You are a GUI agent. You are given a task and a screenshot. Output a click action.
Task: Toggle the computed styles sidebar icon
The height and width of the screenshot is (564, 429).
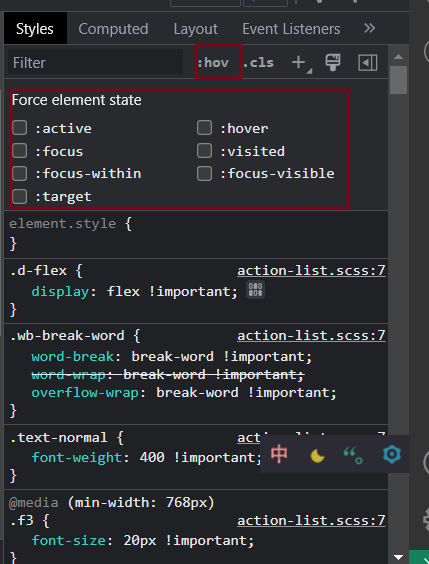coord(368,63)
